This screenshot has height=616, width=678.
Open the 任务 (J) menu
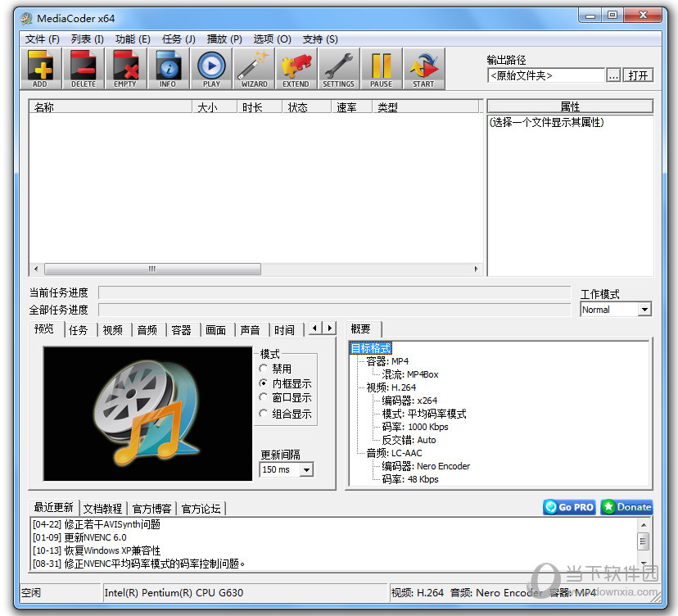(x=179, y=39)
